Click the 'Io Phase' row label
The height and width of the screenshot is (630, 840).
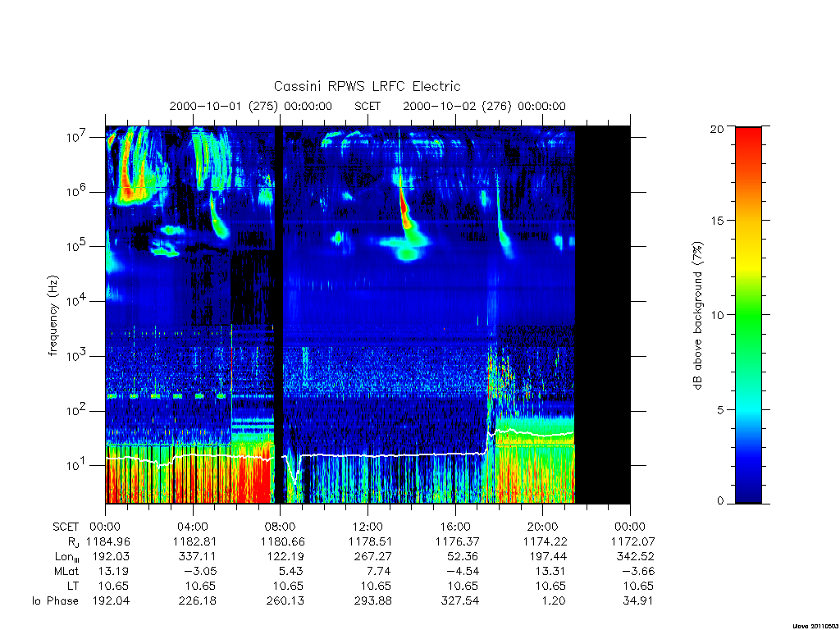coord(55,600)
